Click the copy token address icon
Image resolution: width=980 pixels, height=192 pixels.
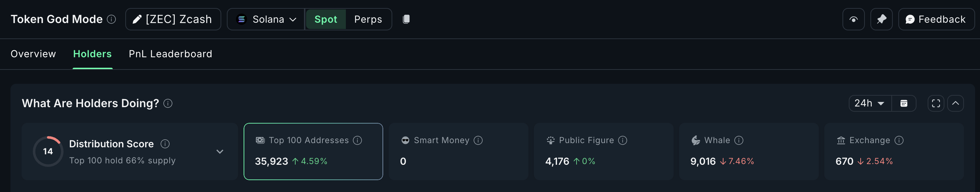[x=406, y=19]
